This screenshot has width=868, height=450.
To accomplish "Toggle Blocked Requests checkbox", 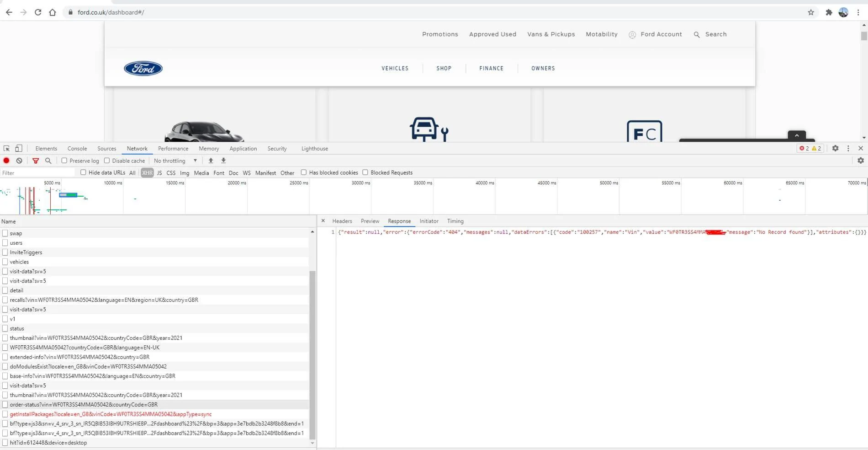I will [365, 172].
